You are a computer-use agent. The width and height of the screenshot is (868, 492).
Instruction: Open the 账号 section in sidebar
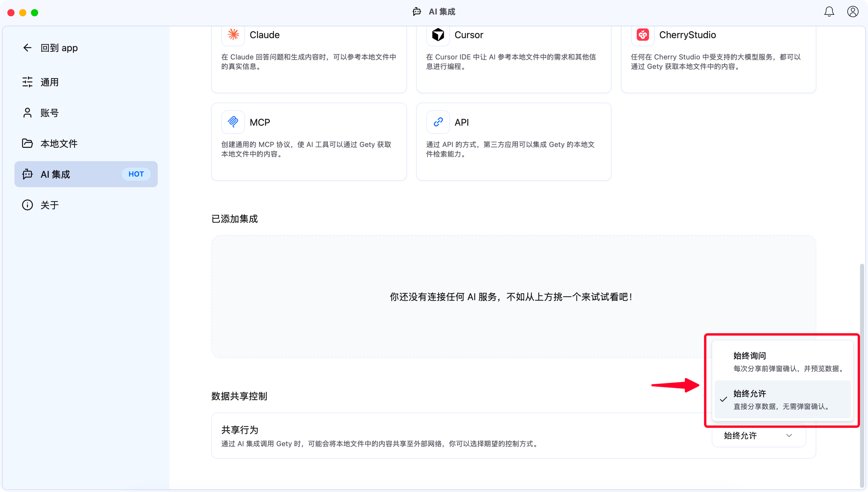coord(49,113)
